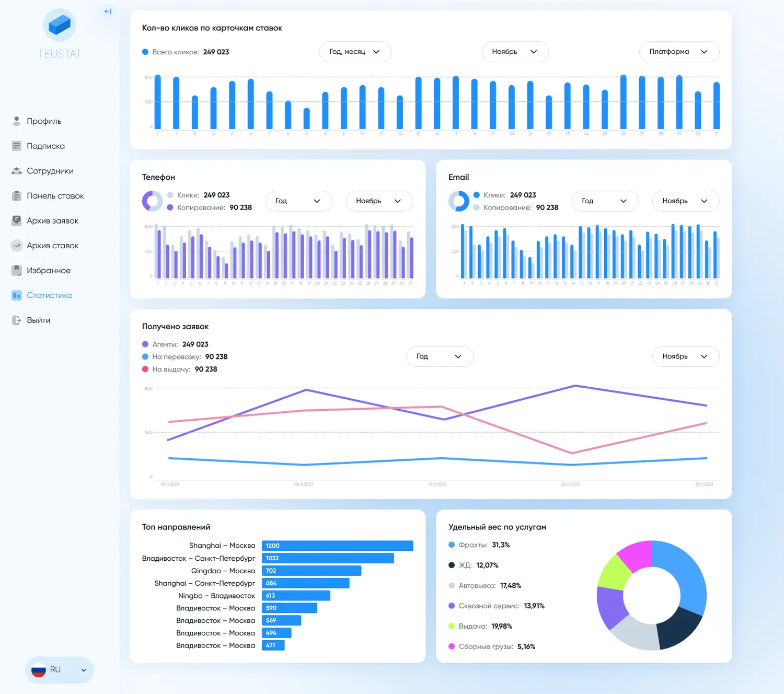Click the Подписка document icon
The image size is (784, 694).
tap(17, 146)
